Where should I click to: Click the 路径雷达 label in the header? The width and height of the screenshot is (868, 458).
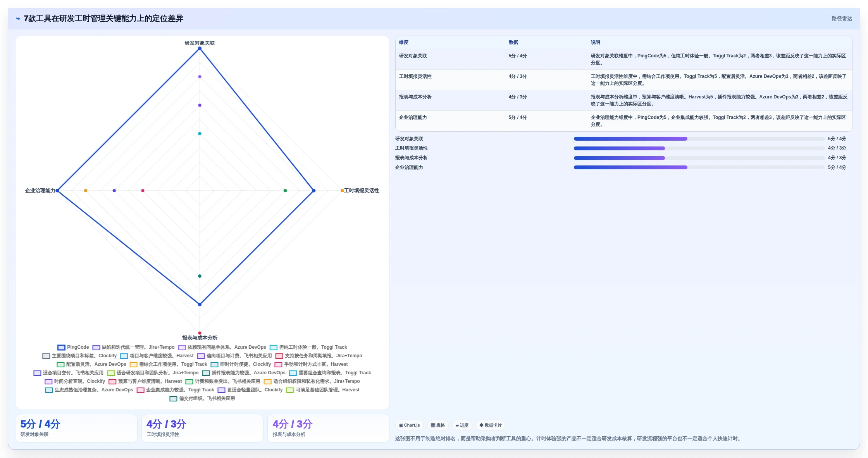click(x=842, y=18)
